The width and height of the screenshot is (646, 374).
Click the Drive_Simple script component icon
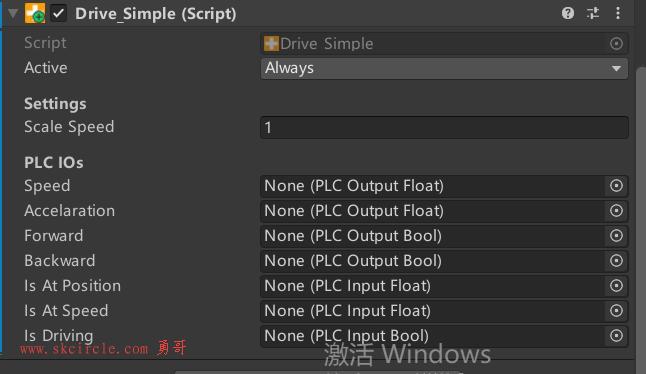[x=35, y=13]
